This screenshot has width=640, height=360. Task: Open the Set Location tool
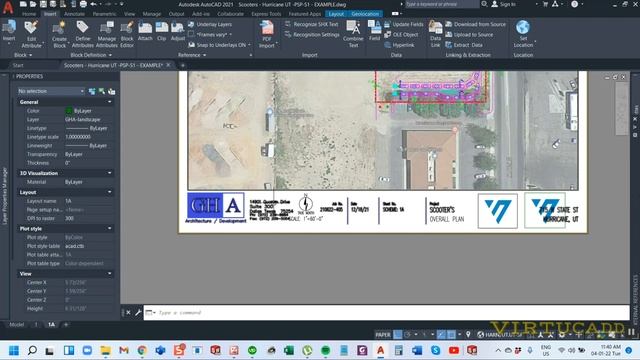[x=523, y=34]
